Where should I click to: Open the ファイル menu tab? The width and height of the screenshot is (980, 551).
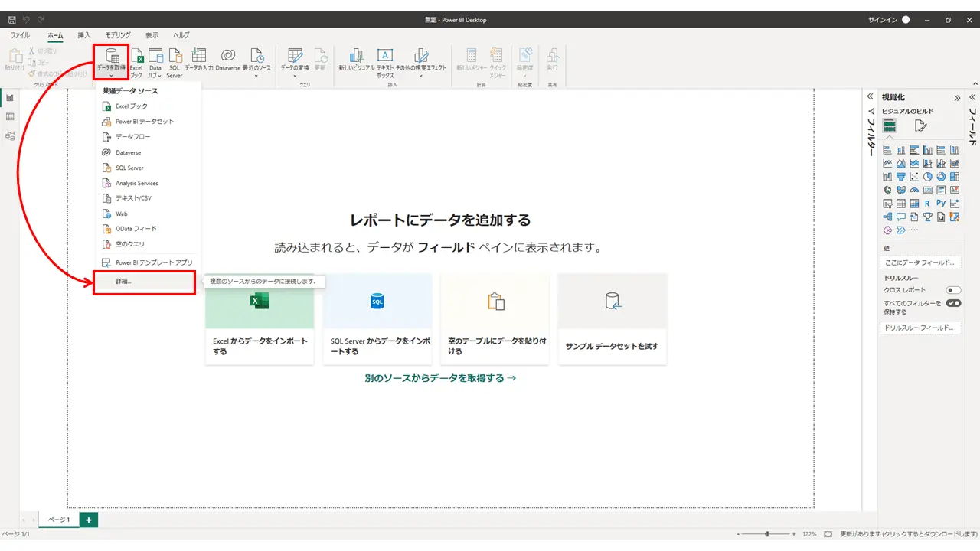tap(21, 35)
